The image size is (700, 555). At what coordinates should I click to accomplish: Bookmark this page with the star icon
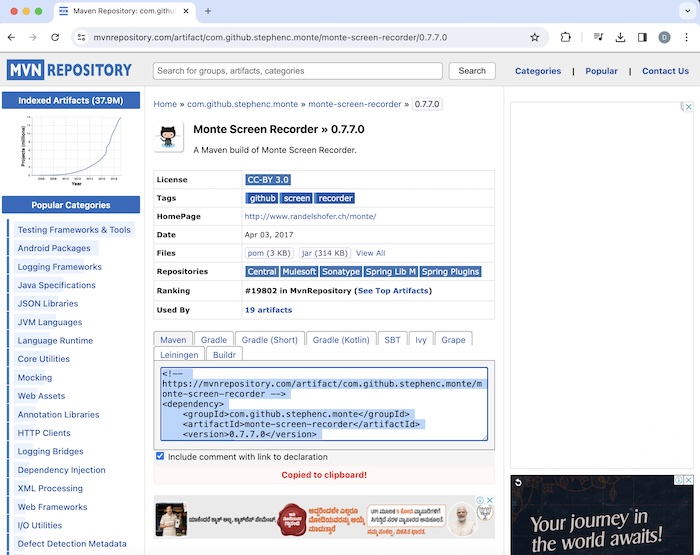tap(534, 37)
